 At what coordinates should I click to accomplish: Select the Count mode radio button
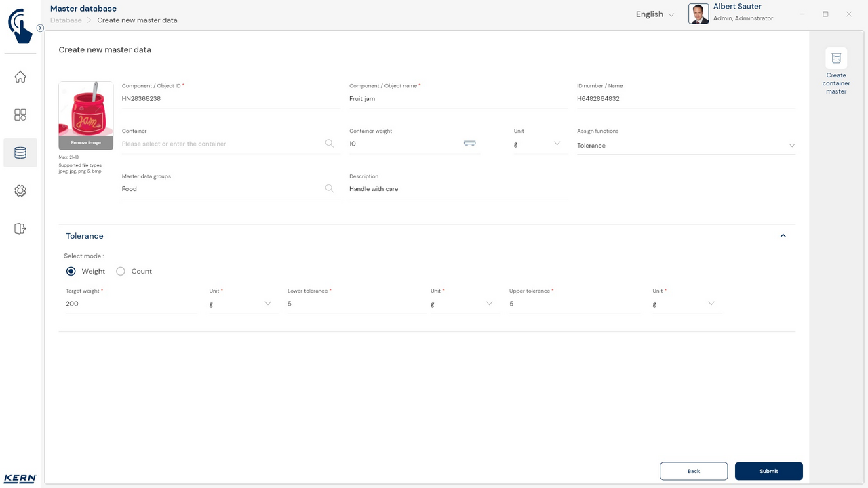(121, 271)
